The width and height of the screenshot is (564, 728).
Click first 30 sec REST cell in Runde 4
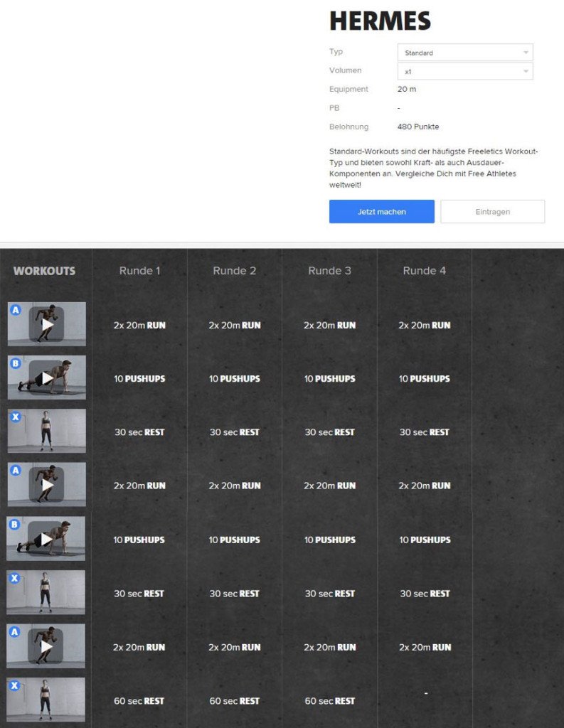pos(424,432)
